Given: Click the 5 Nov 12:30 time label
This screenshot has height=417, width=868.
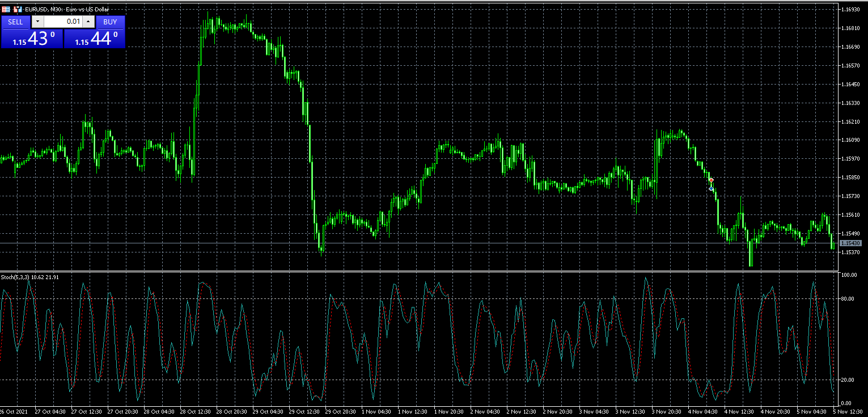Looking at the screenshot, I should coord(848,411).
